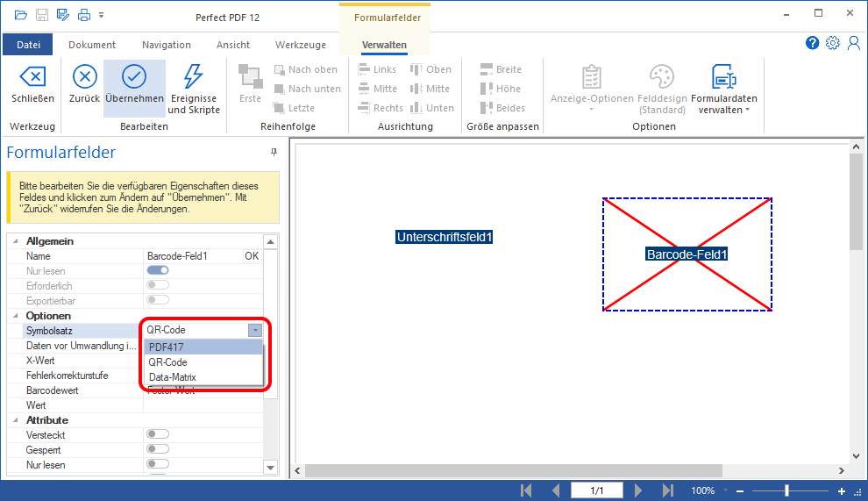Click the help question mark icon

pyautogui.click(x=812, y=43)
